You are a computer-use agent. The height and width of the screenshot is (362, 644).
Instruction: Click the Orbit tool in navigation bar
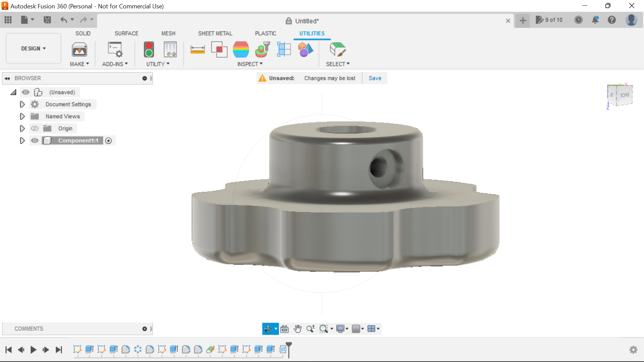[x=268, y=329]
